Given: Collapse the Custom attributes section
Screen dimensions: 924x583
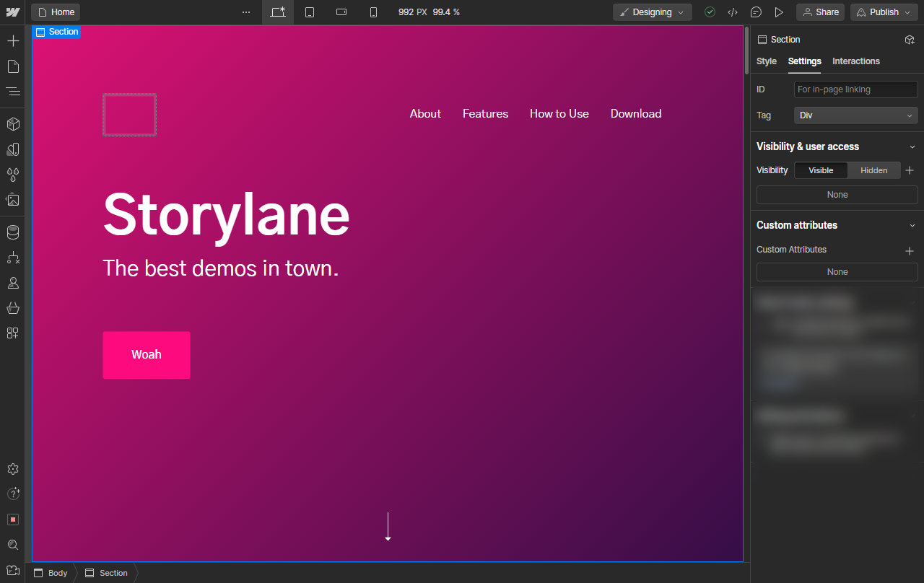Looking at the screenshot, I should [912, 225].
